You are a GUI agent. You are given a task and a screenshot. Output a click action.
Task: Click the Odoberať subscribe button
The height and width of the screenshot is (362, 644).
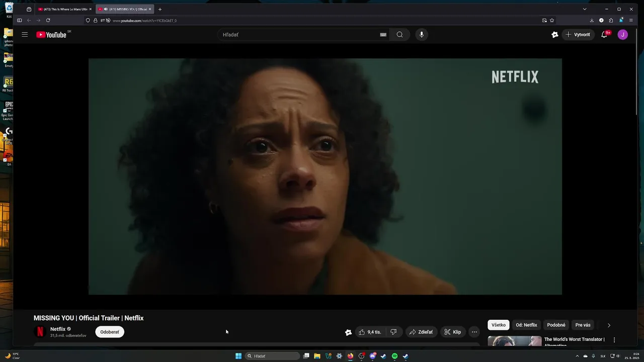click(110, 332)
